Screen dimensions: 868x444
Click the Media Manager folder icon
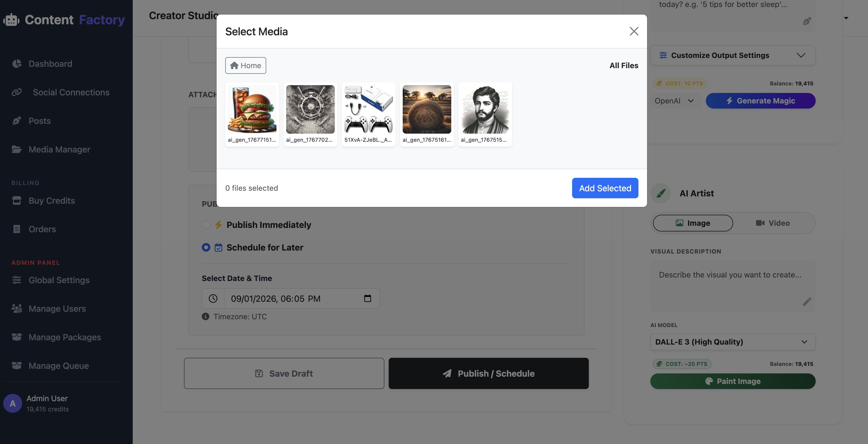(x=16, y=149)
